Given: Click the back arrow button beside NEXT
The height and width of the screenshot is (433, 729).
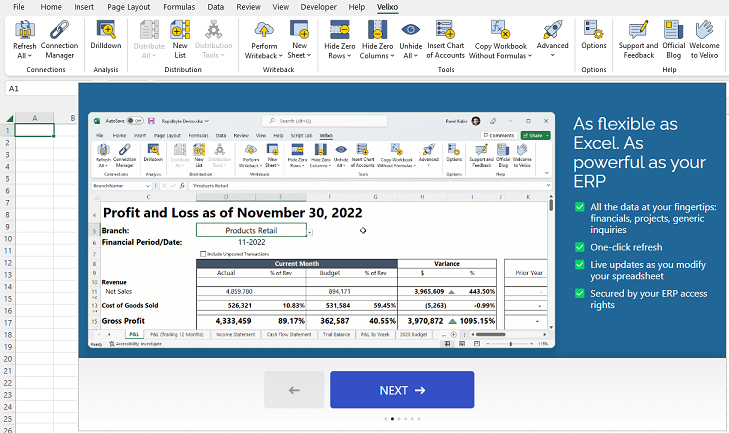Looking at the screenshot, I should tap(294, 390).
